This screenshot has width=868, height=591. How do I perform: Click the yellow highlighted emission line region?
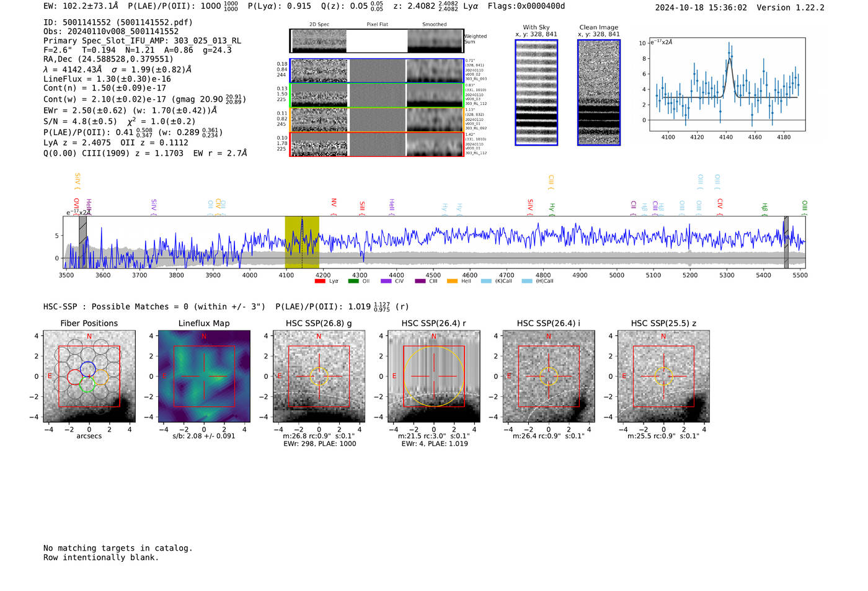click(302, 242)
